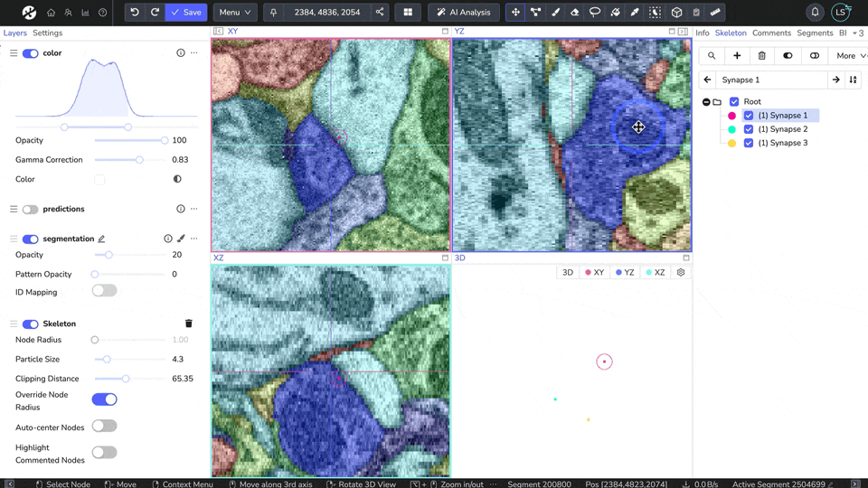Toggle the predictions layer on
This screenshot has width=868, height=488.
pyautogui.click(x=30, y=209)
